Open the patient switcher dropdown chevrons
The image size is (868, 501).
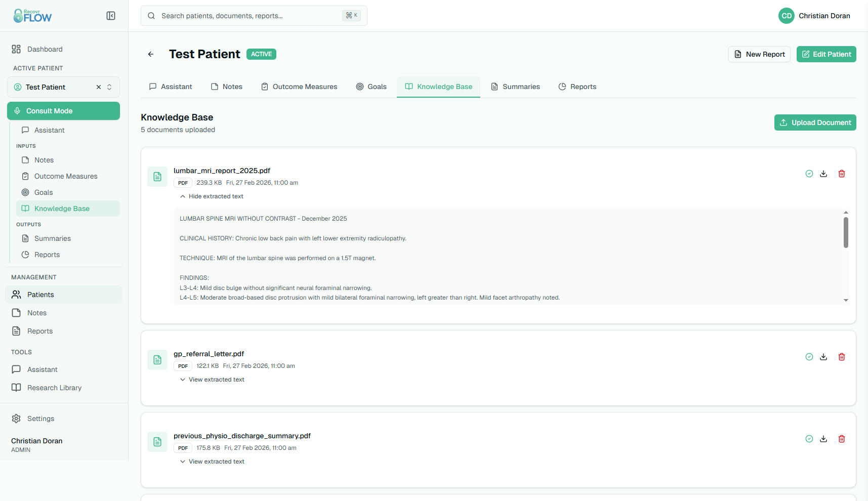click(110, 87)
